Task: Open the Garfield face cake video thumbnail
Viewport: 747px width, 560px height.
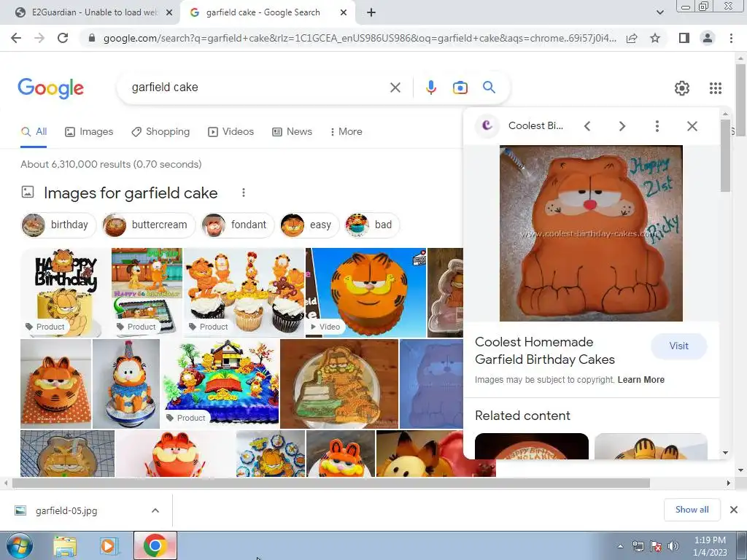Action: (x=366, y=292)
